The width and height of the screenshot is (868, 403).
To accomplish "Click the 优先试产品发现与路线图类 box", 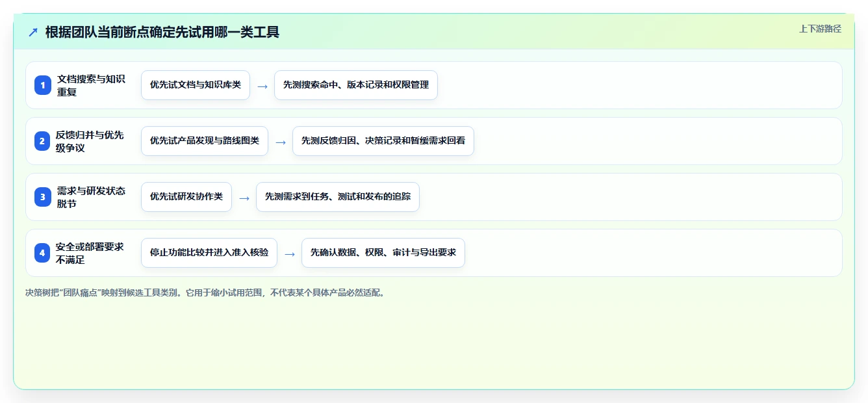I will pos(205,141).
